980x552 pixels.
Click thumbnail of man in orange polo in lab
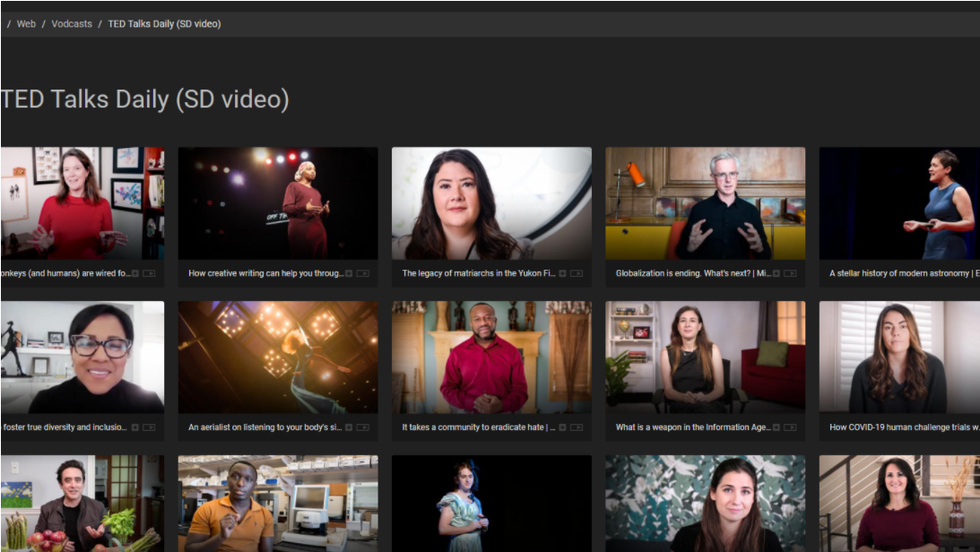pos(278,504)
